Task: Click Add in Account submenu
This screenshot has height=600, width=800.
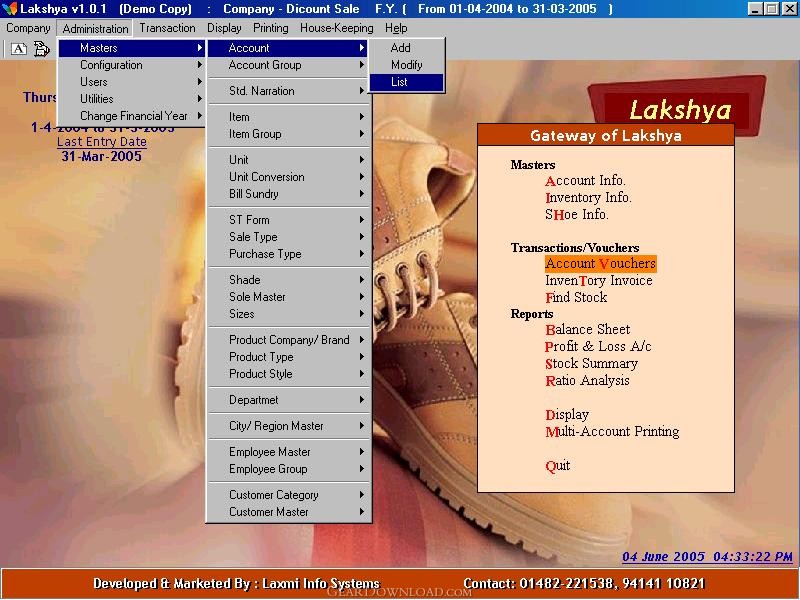Action: pos(406,48)
